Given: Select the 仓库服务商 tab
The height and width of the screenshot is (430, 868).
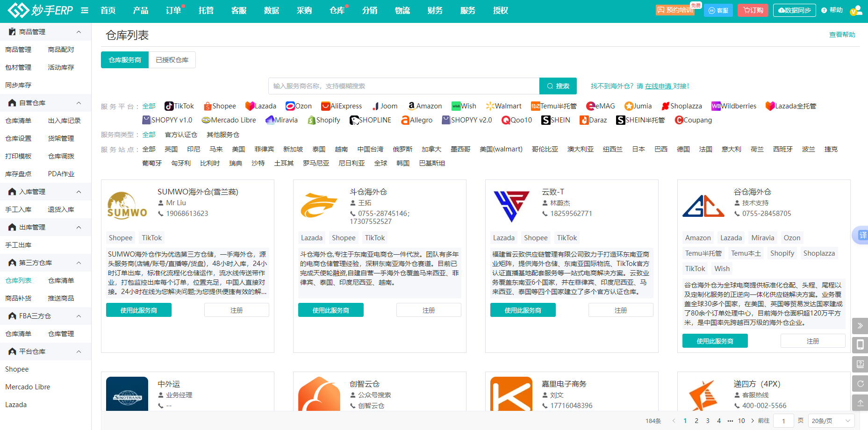Looking at the screenshot, I should (125, 60).
